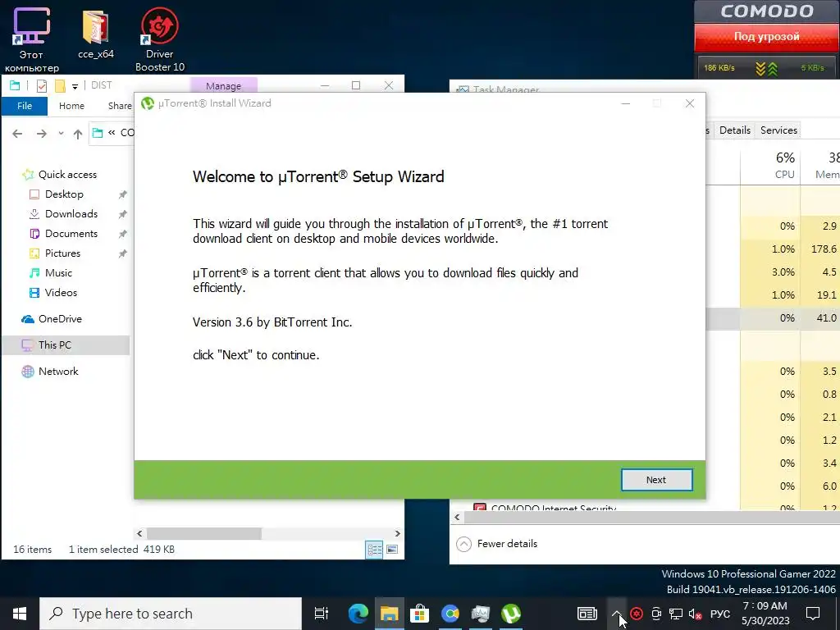Switch to Services tab in Task Manager

(x=778, y=130)
